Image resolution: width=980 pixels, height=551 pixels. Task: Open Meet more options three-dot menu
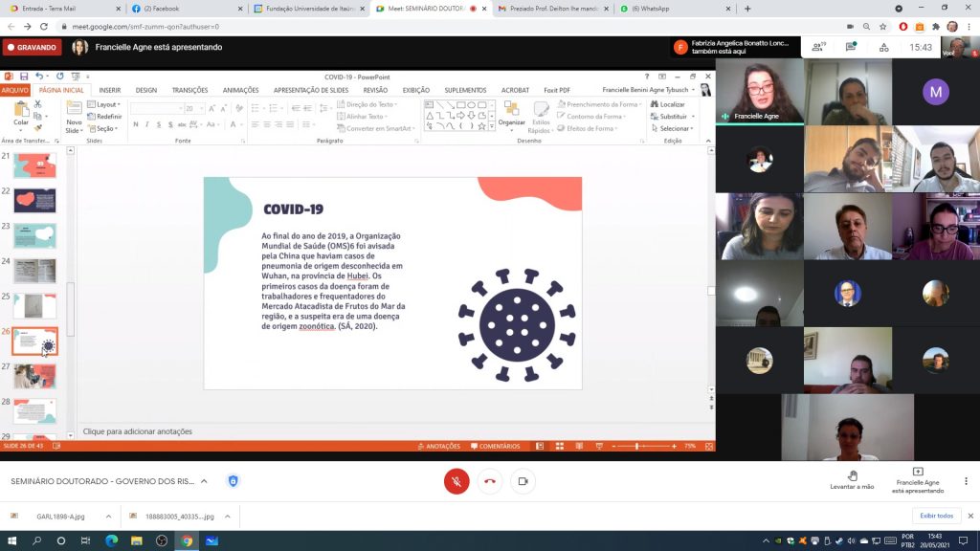pos(966,480)
